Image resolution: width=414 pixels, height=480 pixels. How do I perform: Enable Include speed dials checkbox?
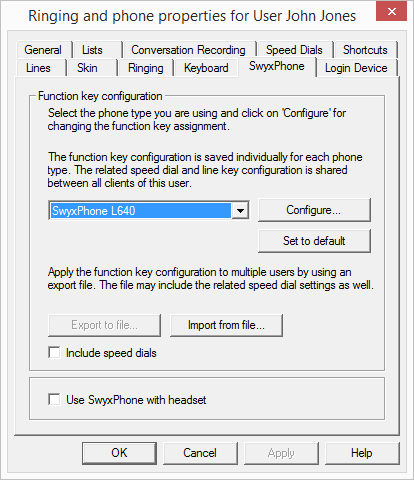[x=54, y=352]
